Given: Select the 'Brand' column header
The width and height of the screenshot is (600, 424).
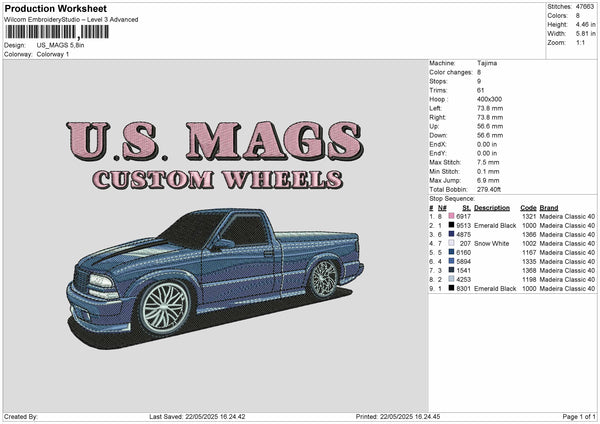Looking at the screenshot, I should tap(549, 208).
